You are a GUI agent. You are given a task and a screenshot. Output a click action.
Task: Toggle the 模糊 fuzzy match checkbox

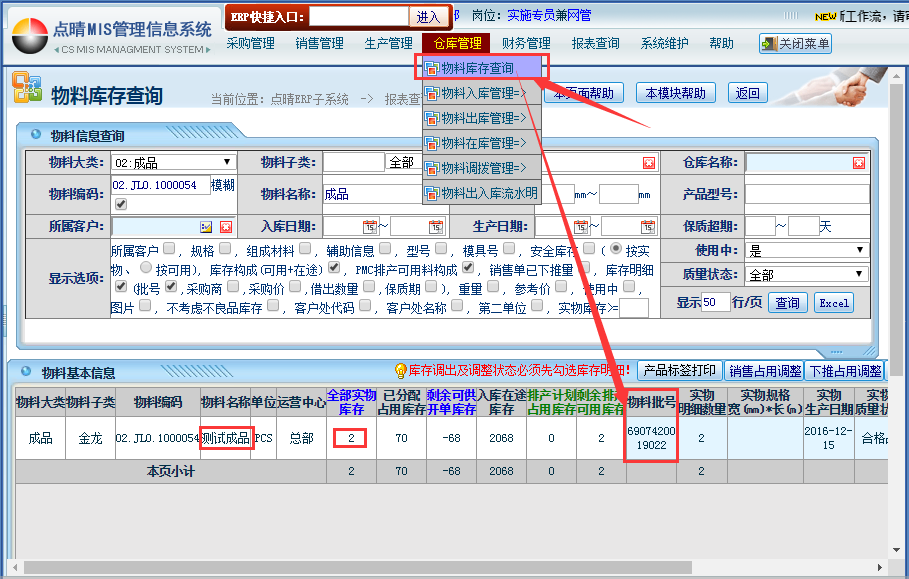pos(121,204)
